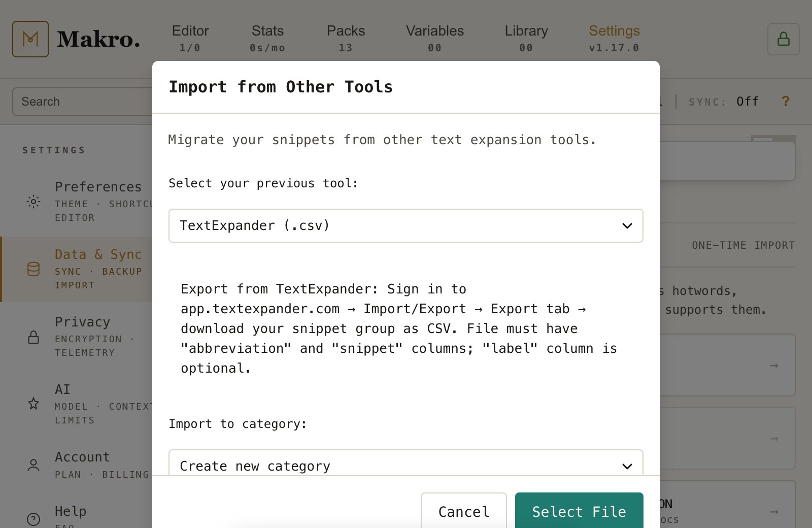Expand the Create new category dropdown
Image resolution: width=812 pixels, height=528 pixels.
(405, 463)
